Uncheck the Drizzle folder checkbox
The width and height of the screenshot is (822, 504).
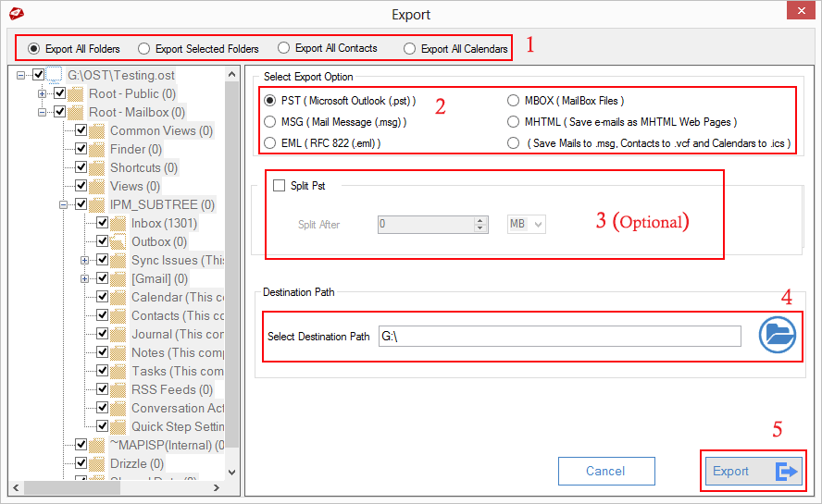(x=81, y=463)
